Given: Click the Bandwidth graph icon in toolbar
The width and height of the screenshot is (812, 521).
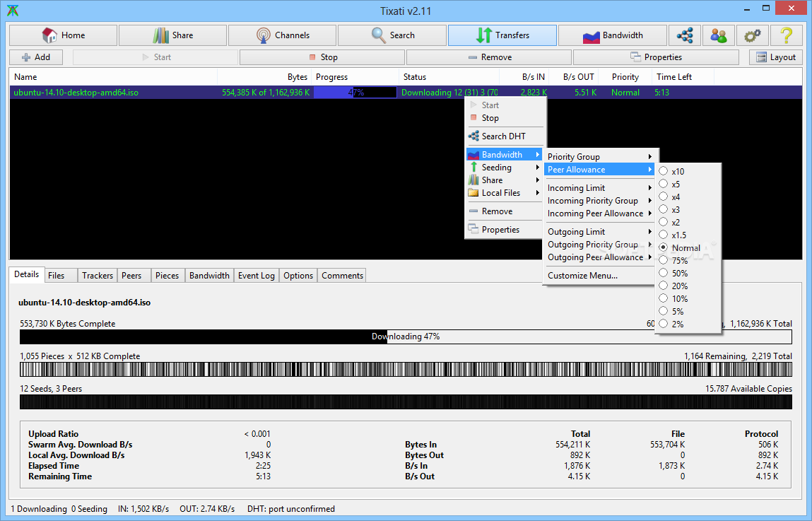Looking at the screenshot, I should (x=591, y=36).
